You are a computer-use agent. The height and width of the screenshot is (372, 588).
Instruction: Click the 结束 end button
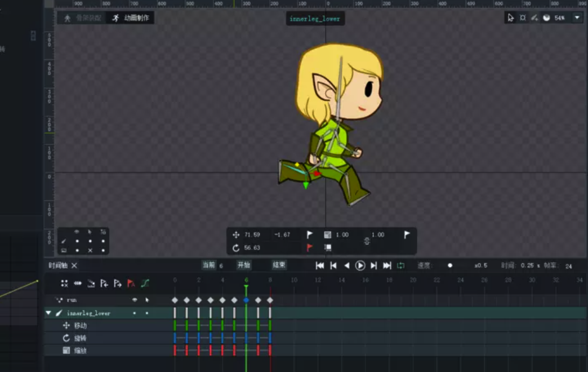279,265
